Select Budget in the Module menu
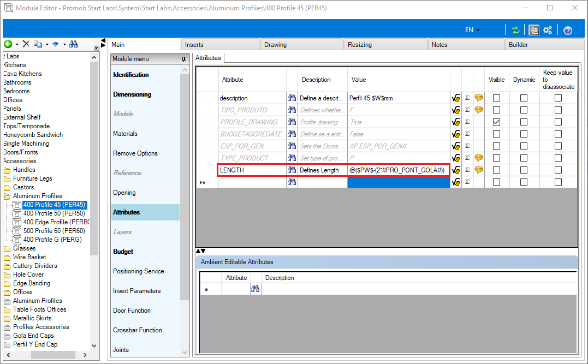The height and width of the screenshot is (364, 588). [x=123, y=252]
